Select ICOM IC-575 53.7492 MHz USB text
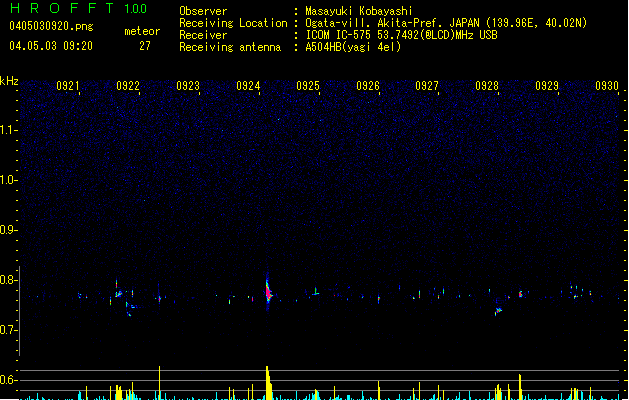 pyautogui.click(x=401, y=35)
